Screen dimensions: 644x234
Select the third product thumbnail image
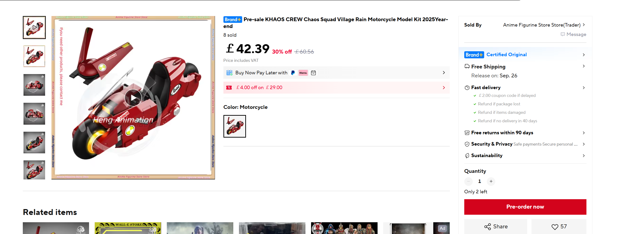[34, 85]
